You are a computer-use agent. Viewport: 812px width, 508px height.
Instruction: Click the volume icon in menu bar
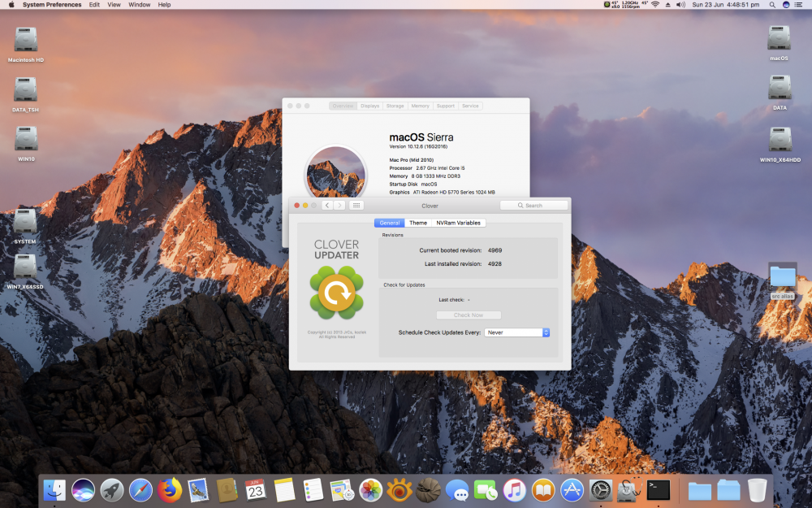pyautogui.click(x=680, y=5)
